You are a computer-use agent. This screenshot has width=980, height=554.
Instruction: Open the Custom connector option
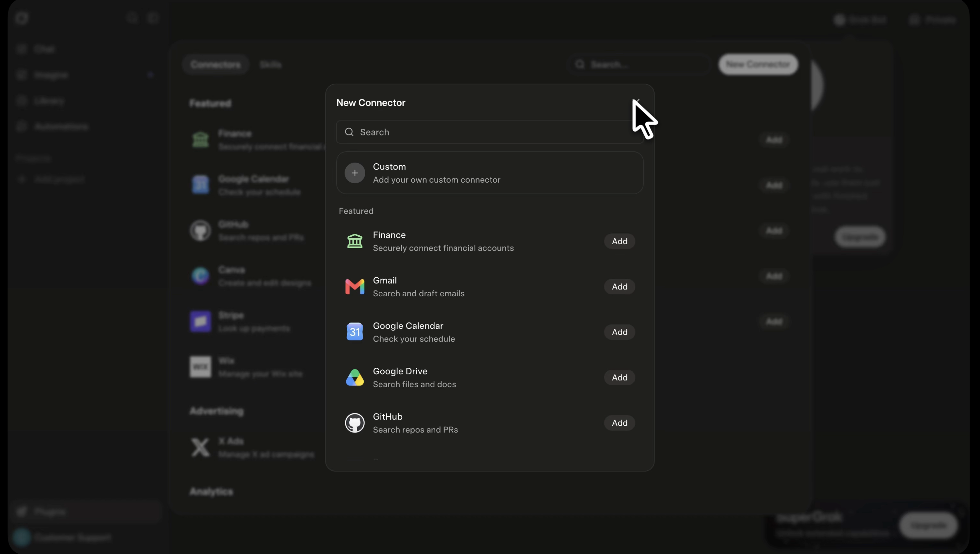click(x=490, y=173)
